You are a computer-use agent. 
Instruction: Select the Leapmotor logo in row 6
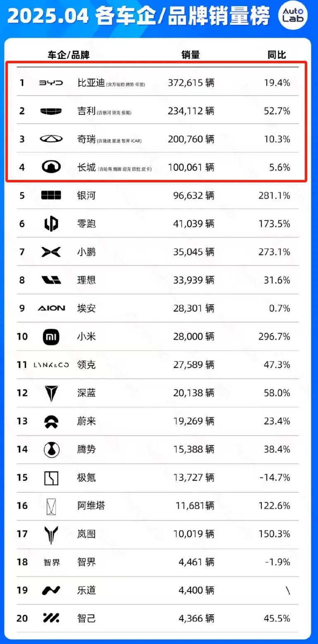[x=51, y=224]
